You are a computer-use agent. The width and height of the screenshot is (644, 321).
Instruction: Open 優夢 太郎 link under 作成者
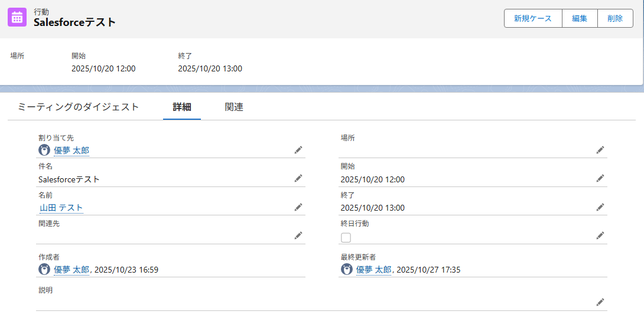coord(71,270)
